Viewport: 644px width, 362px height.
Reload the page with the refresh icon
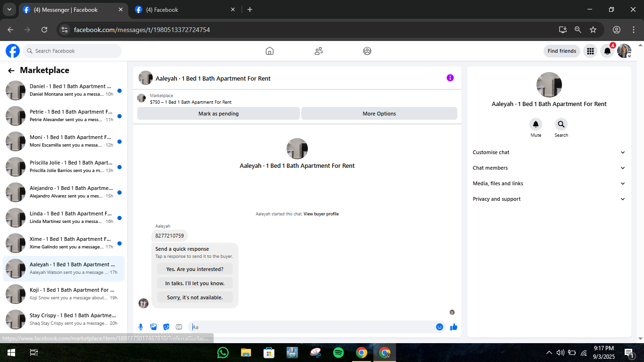(44, 30)
